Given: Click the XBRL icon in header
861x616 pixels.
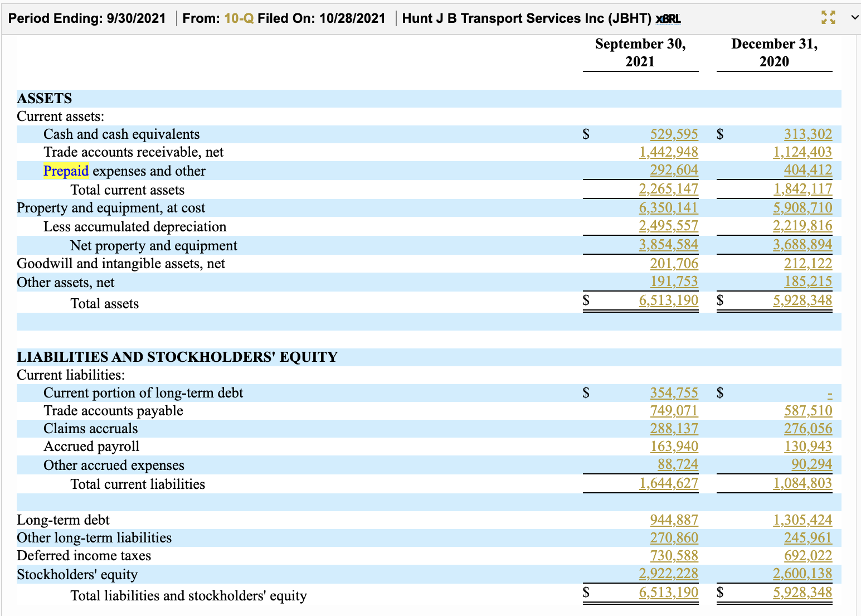Looking at the screenshot, I should pyautogui.click(x=668, y=19).
